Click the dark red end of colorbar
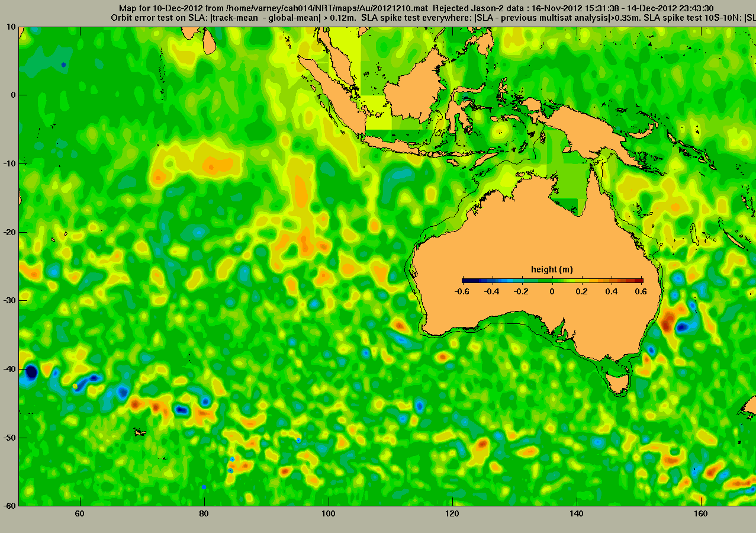The width and height of the screenshot is (756, 533). click(639, 281)
